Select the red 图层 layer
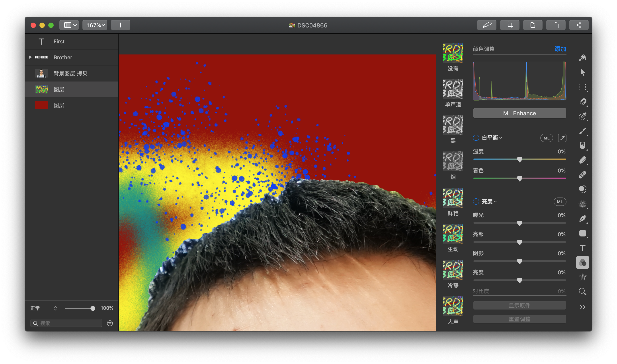Screen dimensions: 617x364 pyautogui.click(x=72, y=105)
